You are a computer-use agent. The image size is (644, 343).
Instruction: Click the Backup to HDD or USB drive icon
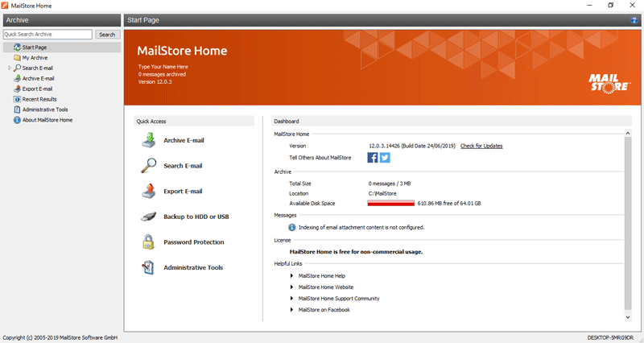(x=149, y=217)
